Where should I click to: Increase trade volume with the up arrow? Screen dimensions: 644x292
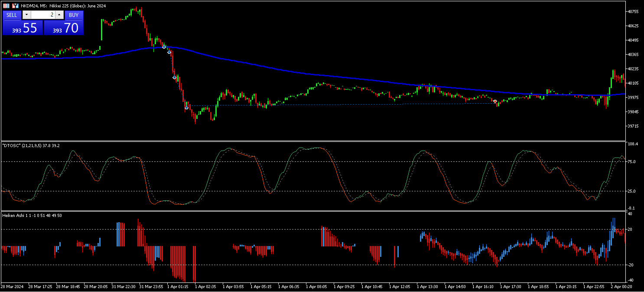tap(59, 15)
